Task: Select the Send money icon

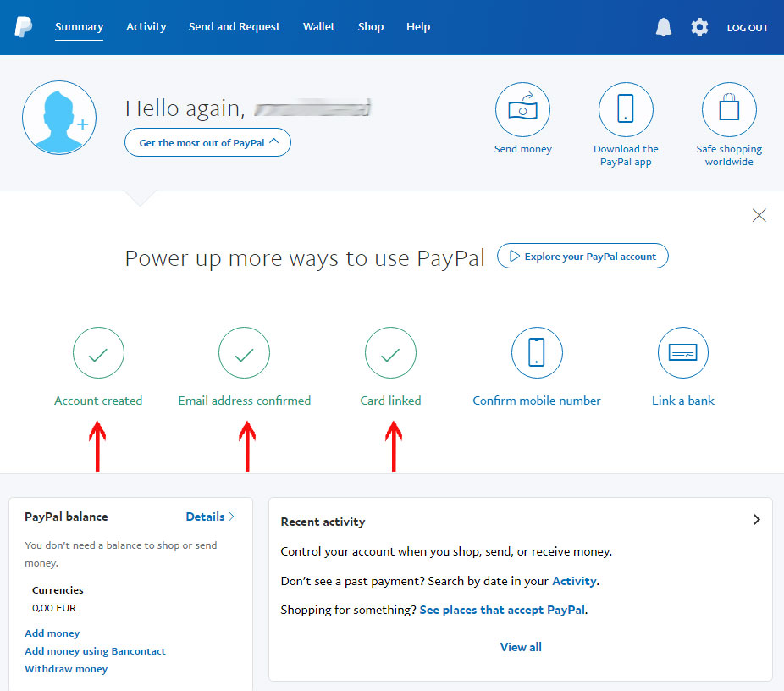Action: coord(522,109)
